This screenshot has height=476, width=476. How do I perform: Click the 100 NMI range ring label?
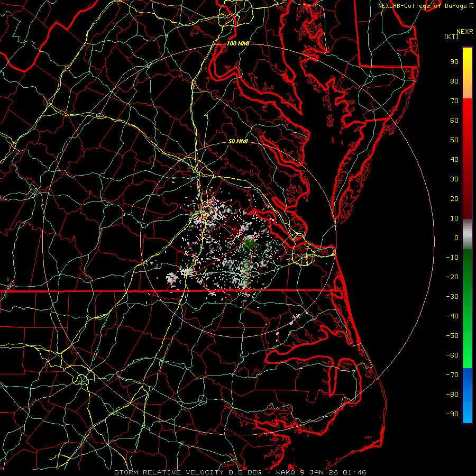tap(238, 43)
